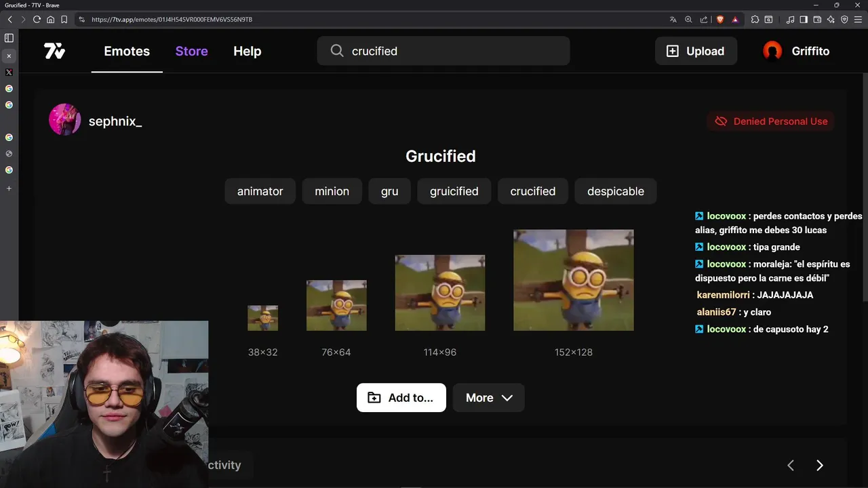Viewport: 868px width, 488px height.
Task: Open the Store navigation tab
Action: click(x=191, y=51)
